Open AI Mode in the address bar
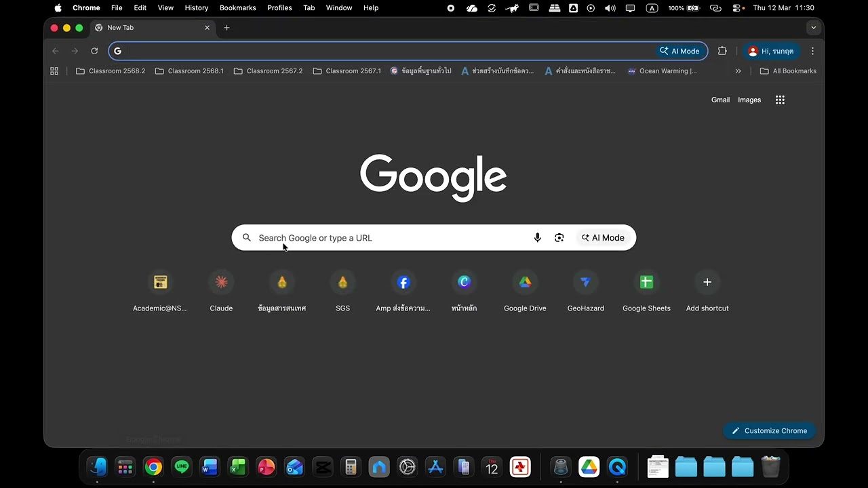 point(679,51)
